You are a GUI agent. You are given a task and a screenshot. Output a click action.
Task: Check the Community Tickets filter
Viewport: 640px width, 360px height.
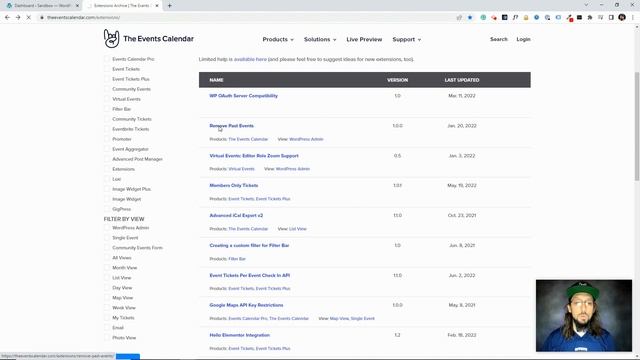[x=107, y=119]
